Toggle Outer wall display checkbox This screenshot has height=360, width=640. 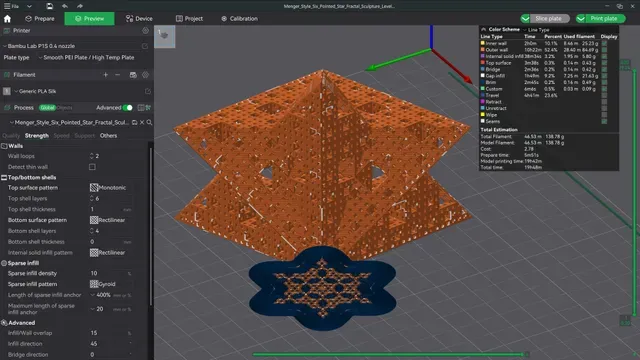tap(604, 50)
